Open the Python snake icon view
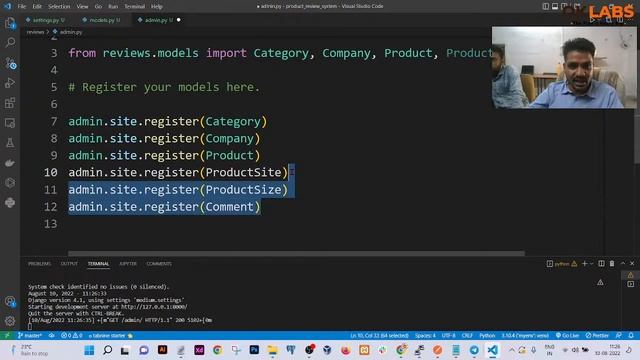This screenshot has width=640, height=360. click(10, 202)
